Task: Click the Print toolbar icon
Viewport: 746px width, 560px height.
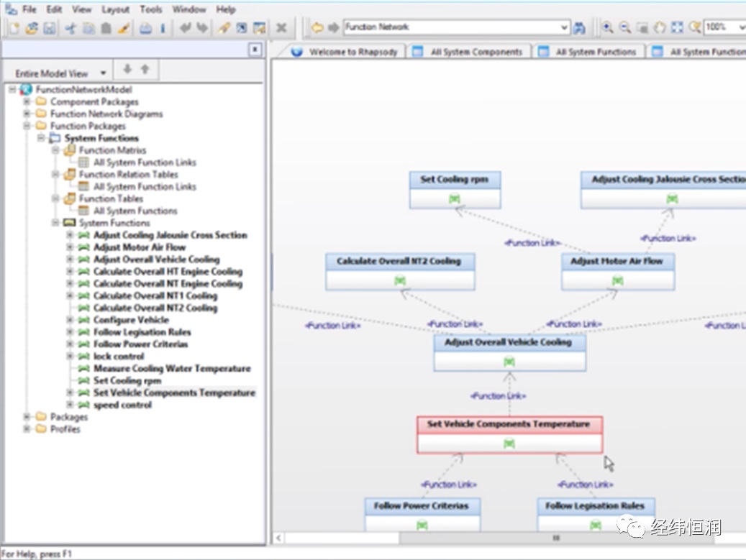Action: tap(145, 28)
